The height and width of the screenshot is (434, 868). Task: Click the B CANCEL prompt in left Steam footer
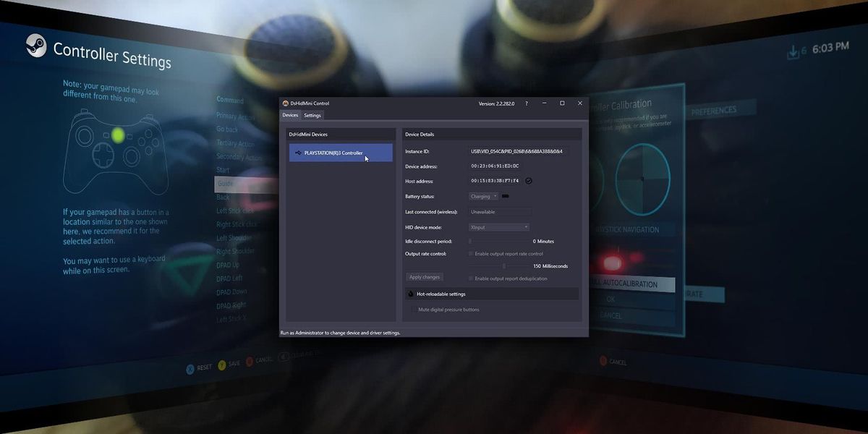click(260, 359)
